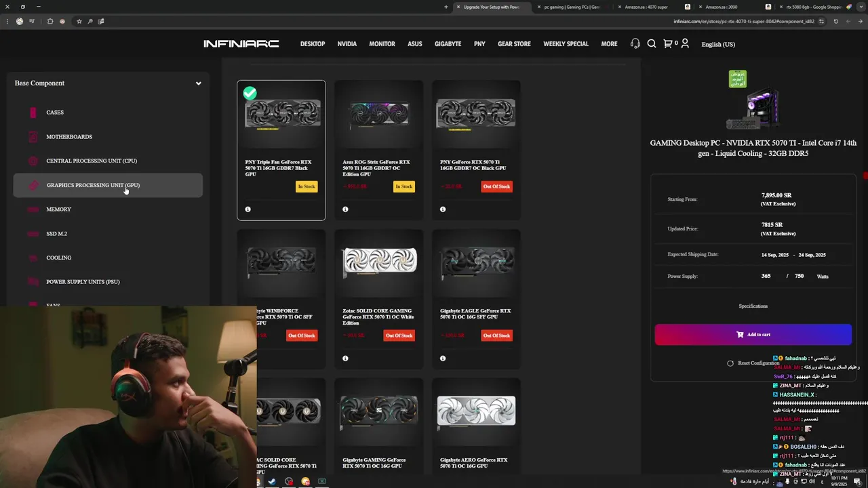Click the headset support icon in header
Screen dimensions: 868x488
[635, 43]
